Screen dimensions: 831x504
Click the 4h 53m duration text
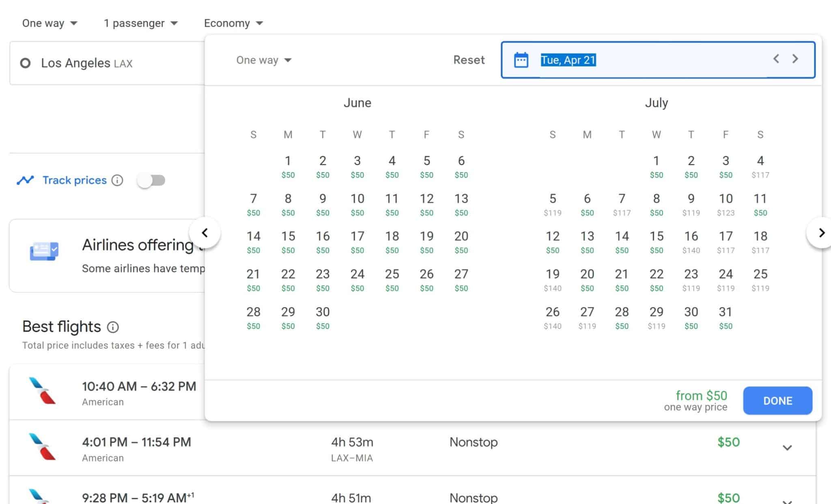352,442
